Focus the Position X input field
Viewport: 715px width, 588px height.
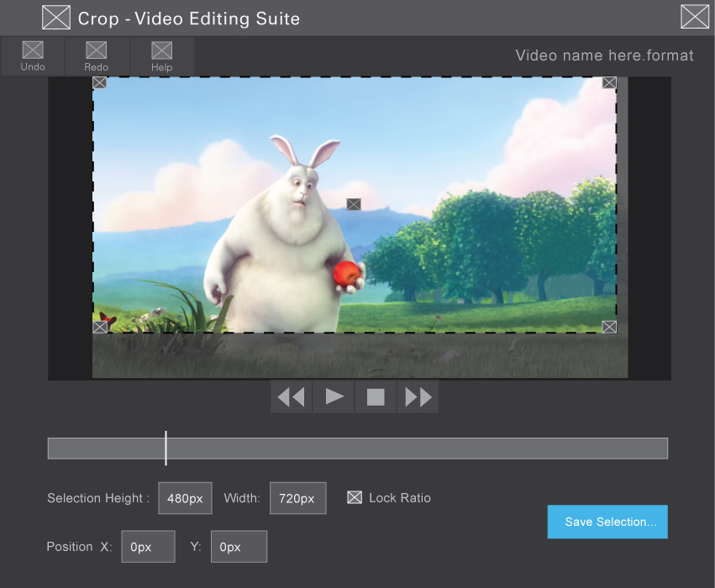148,547
